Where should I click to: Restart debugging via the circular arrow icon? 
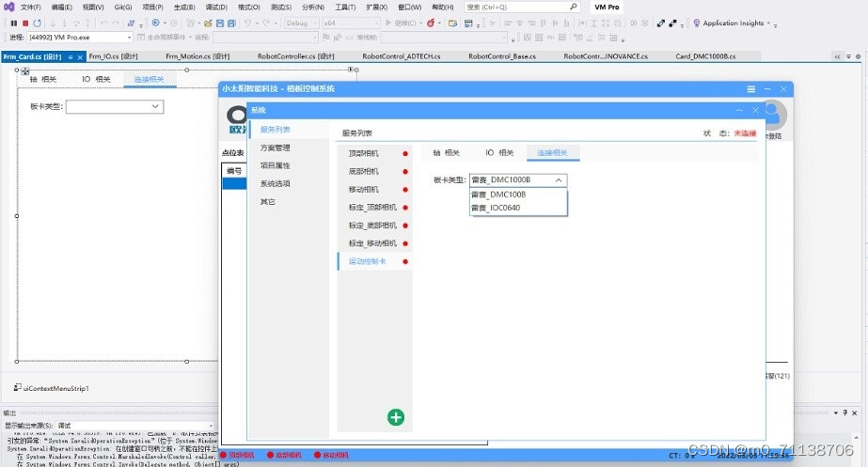coord(37,23)
